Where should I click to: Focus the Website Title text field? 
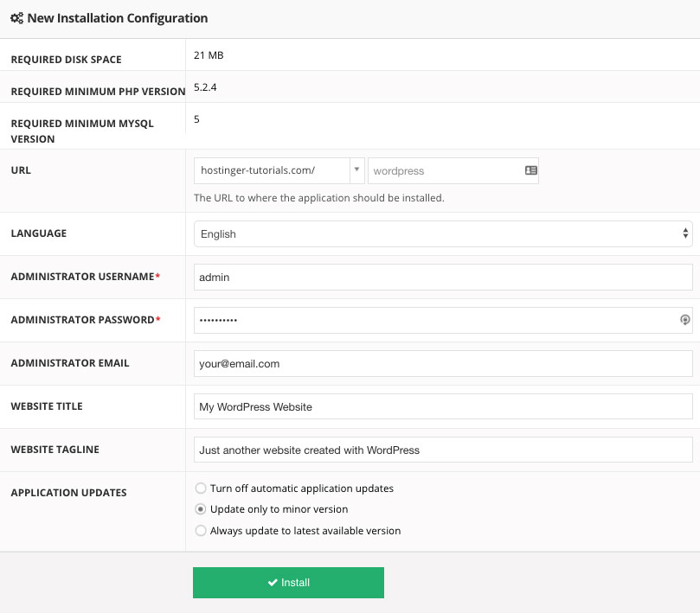(443, 407)
